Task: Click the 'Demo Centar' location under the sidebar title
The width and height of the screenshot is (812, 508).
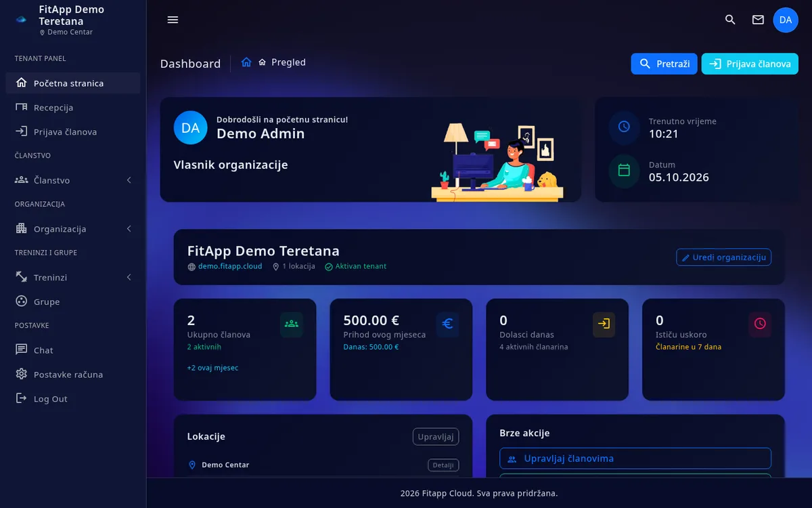Action: coord(70,33)
